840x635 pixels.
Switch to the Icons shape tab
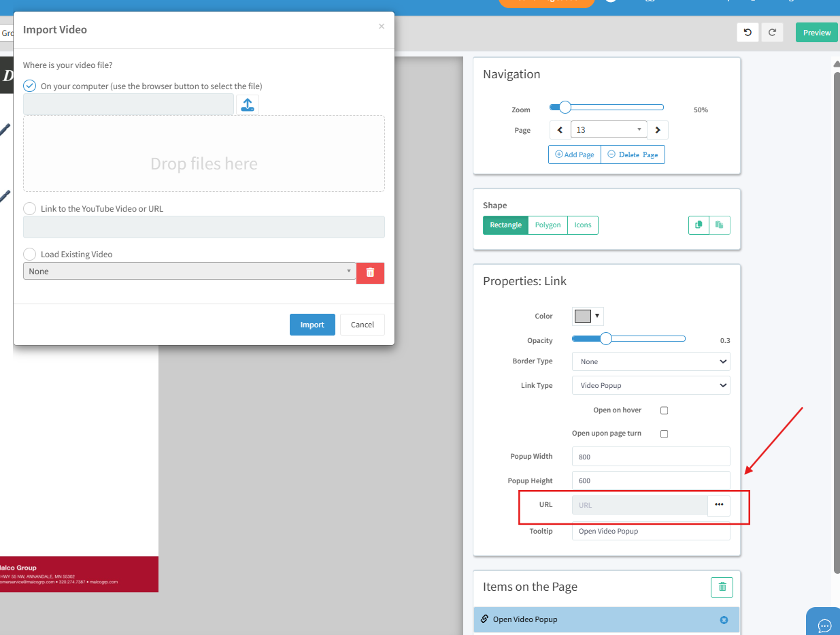(x=583, y=225)
